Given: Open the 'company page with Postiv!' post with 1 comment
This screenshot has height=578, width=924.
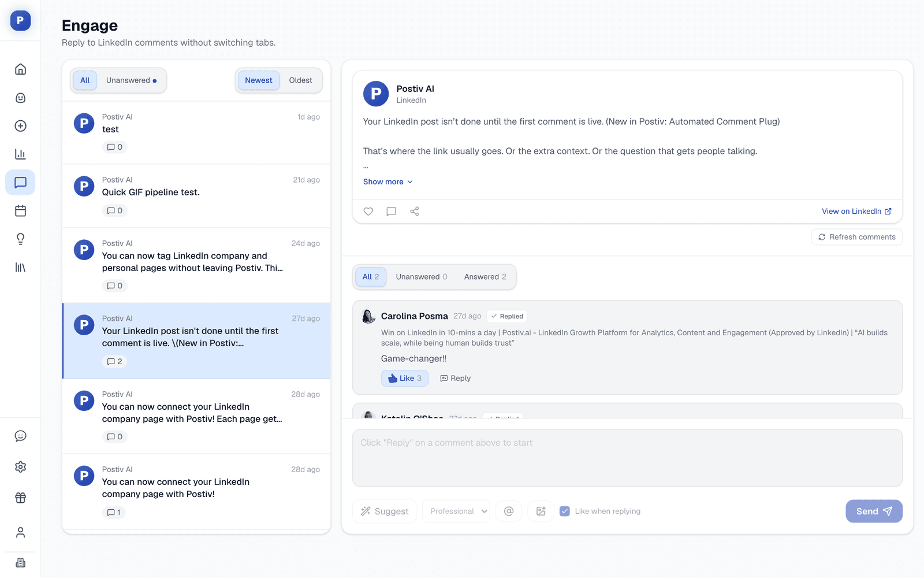Looking at the screenshot, I should [x=196, y=492].
